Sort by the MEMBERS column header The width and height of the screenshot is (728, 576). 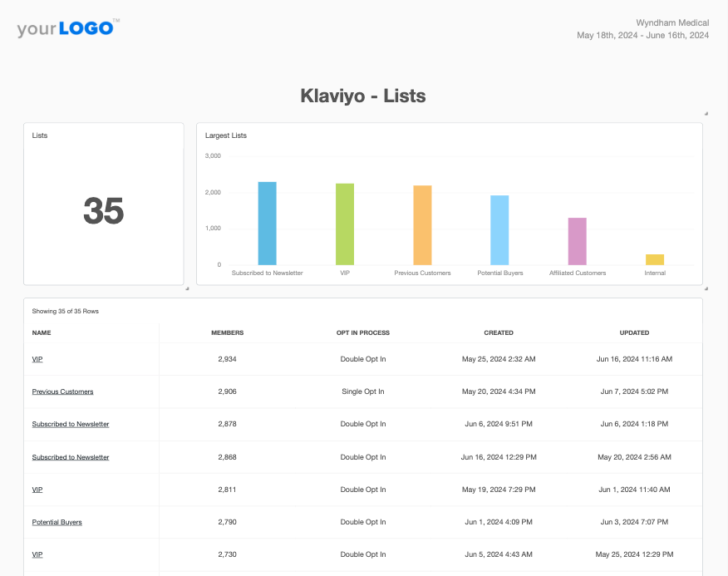227,332
